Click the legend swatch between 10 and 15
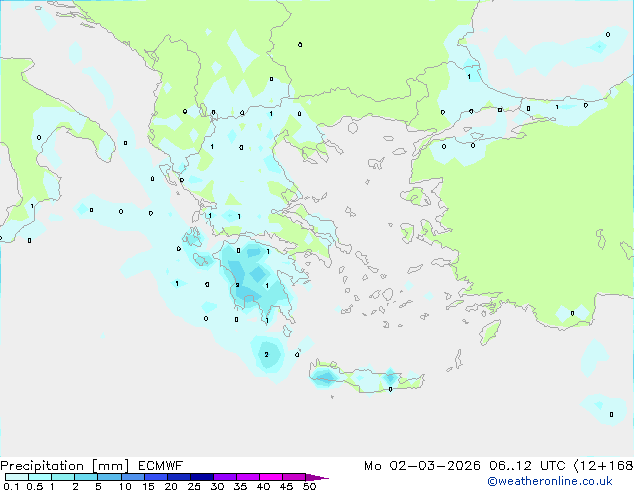634x490 pixels. [133, 477]
